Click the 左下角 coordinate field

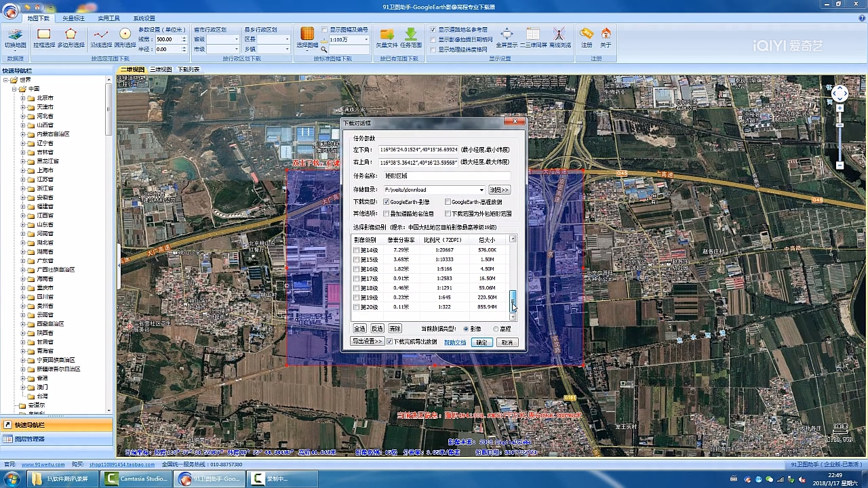coord(418,150)
